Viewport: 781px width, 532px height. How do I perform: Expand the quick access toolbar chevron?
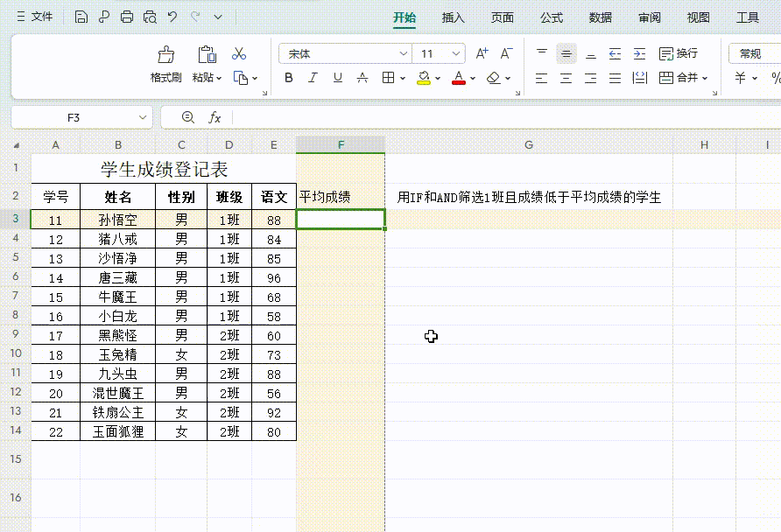coord(218,17)
